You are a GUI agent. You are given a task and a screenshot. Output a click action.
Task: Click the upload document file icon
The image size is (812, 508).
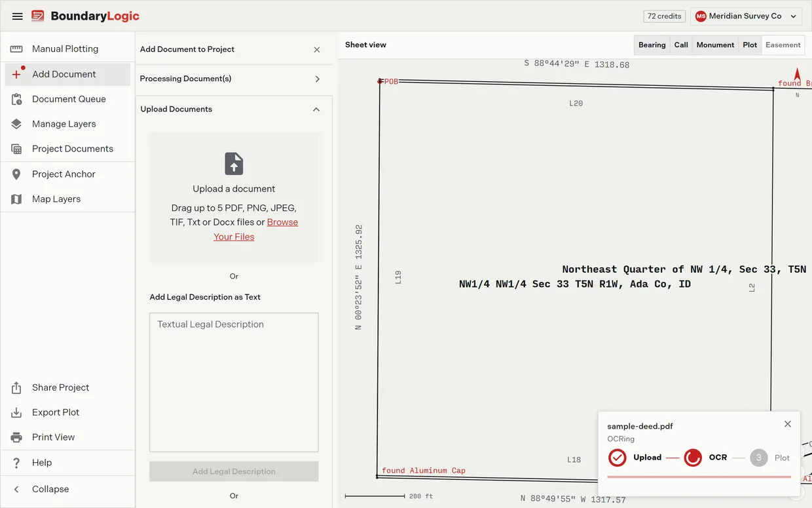[x=234, y=164]
